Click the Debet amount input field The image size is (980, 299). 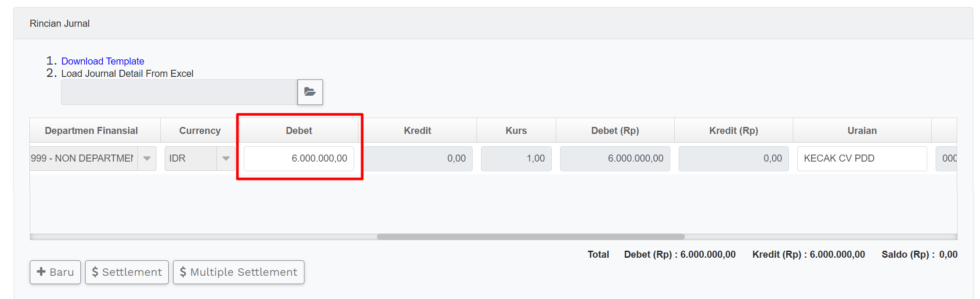pos(299,159)
